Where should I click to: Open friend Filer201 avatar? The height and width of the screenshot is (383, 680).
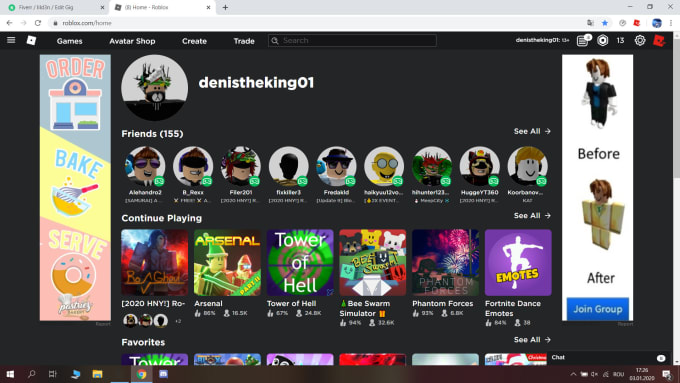point(241,166)
